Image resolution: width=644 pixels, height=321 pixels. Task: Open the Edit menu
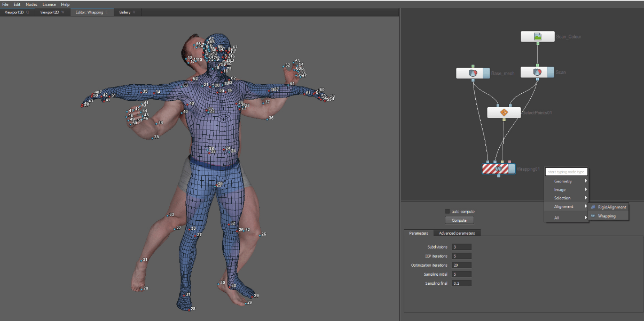pyautogui.click(x=17, y=4)
